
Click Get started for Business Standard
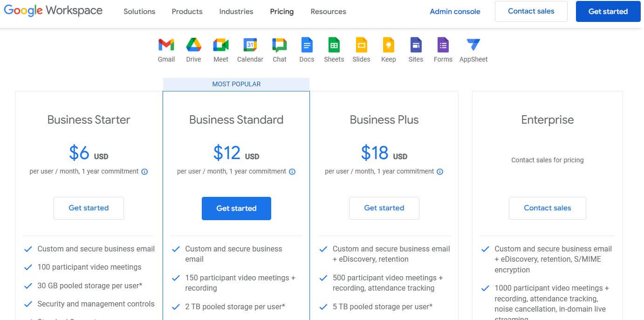[x=236, y=208]
